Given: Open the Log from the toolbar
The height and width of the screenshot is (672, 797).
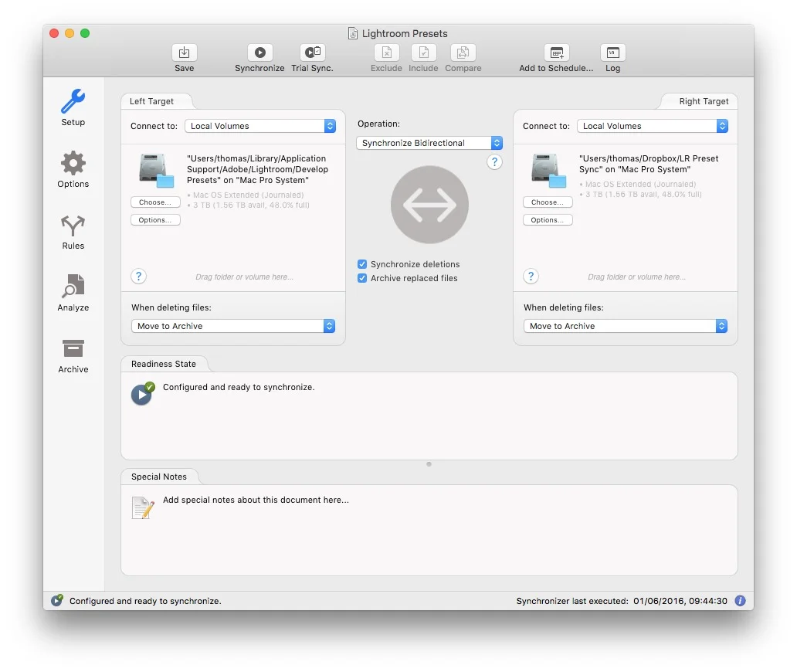Looking at the screenshot, I should pos(613,53).
